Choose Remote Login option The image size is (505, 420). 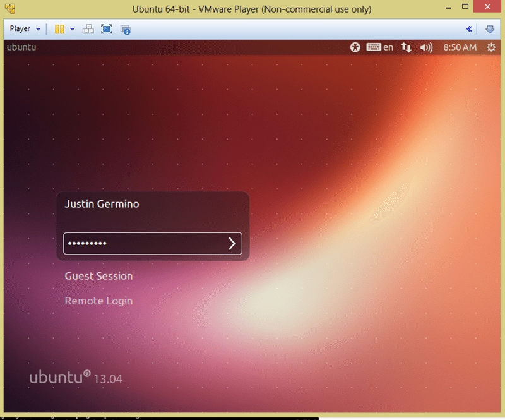98,301
